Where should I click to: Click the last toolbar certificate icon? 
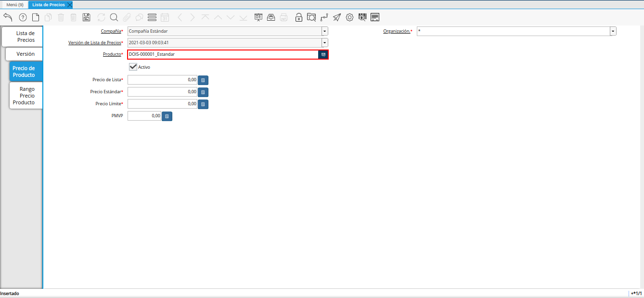coord(375,17)
